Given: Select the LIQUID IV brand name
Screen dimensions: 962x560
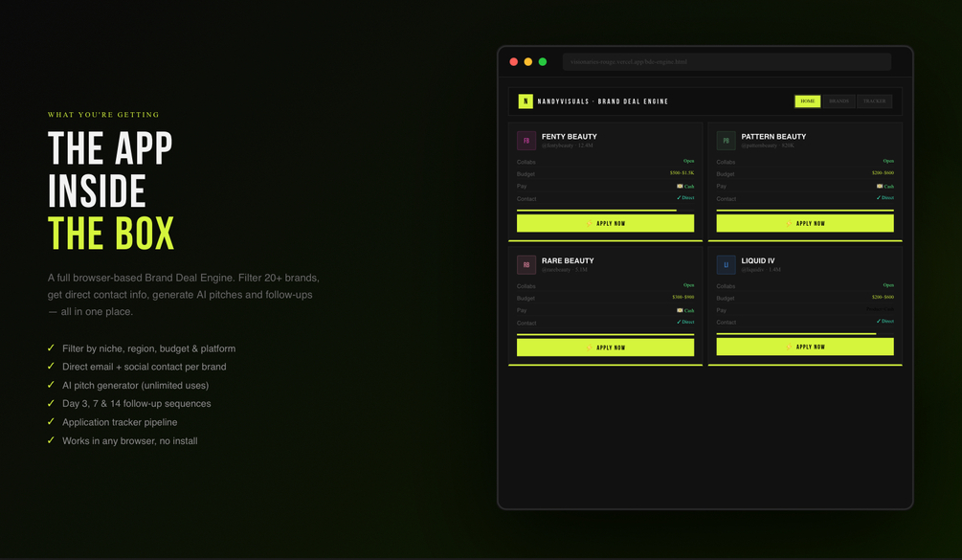Looking at the screenshot, I should 758,260.
